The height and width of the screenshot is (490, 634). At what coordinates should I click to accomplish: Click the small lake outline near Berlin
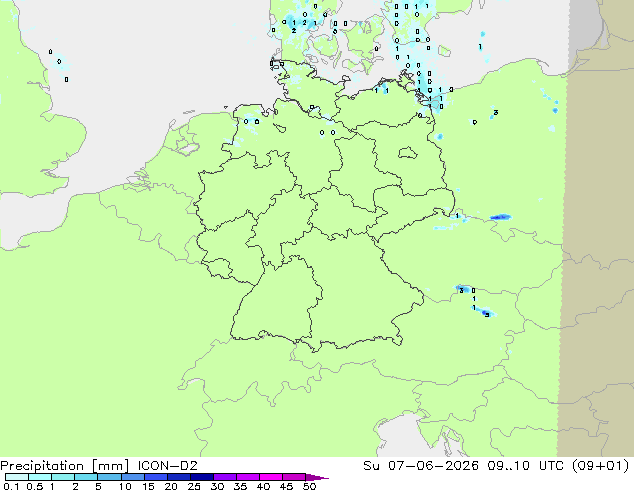(407, 153)
